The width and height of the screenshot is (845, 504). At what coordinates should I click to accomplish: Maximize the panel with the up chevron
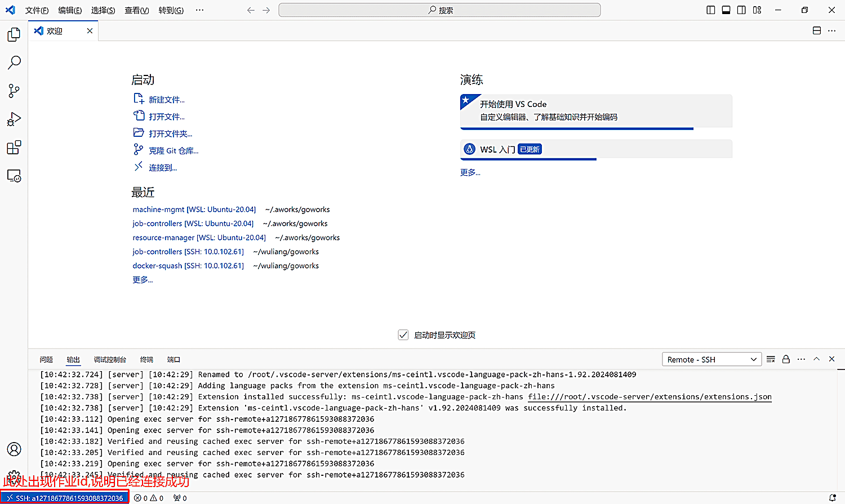pyautogui.click(x=816, y=359)
